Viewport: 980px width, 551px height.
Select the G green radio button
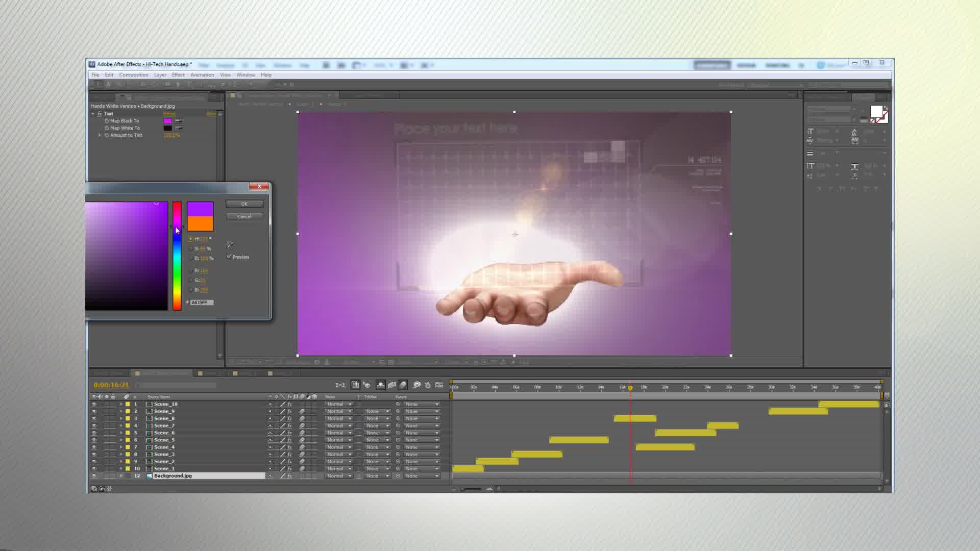tap(190, 280)
